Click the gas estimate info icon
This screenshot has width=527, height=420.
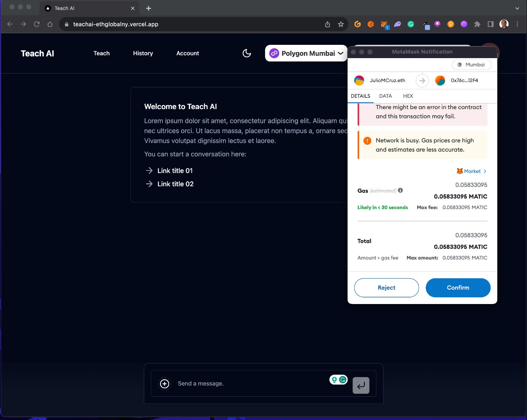[400, 190]
